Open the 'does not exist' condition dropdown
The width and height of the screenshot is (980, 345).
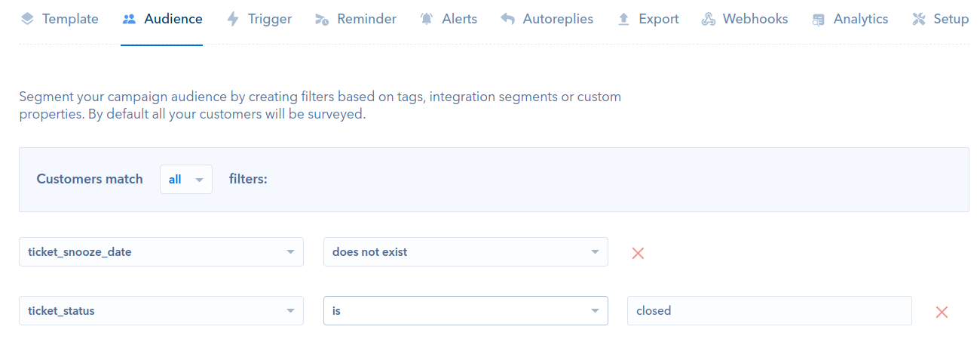point(466,252)
